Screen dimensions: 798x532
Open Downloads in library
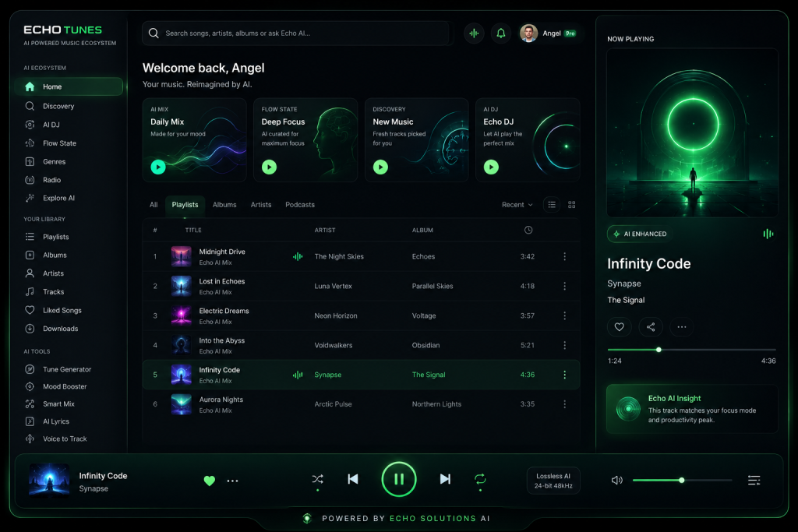coord(52,329)
